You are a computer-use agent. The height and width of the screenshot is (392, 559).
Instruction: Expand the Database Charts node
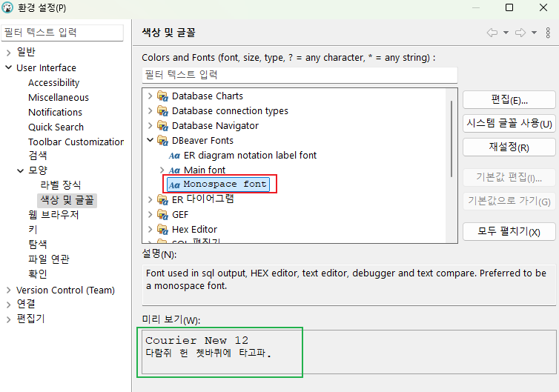point(150,96)
